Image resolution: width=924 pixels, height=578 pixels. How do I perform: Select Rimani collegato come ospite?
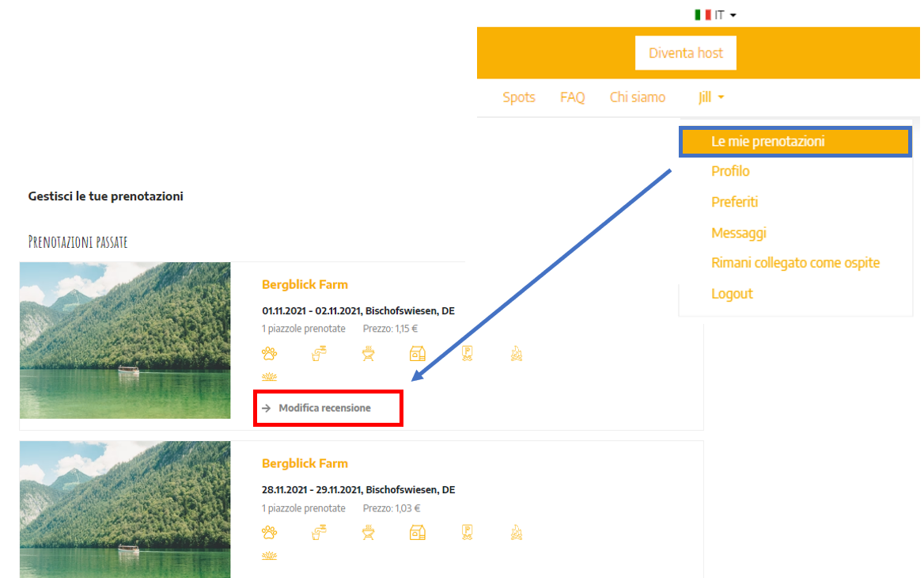point(795,263)
